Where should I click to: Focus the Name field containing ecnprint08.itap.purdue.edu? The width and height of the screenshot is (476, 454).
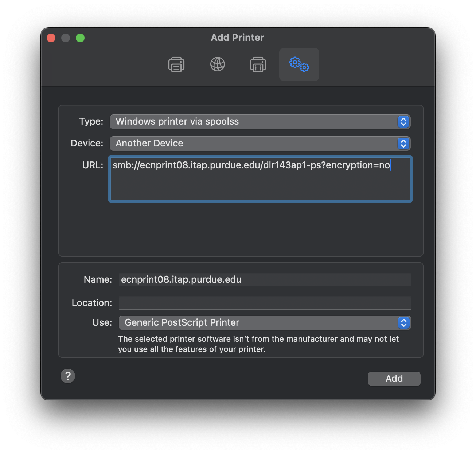tap(265, 279)
